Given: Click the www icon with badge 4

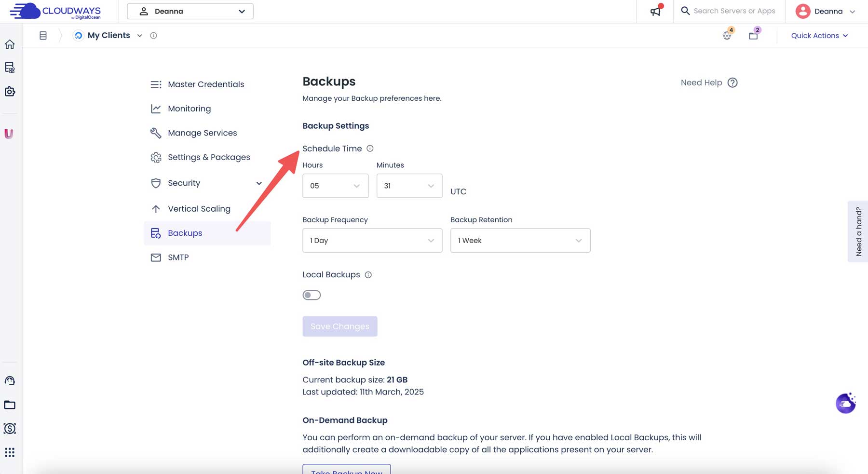Looking at the screenshot, I should coord(727,35).
